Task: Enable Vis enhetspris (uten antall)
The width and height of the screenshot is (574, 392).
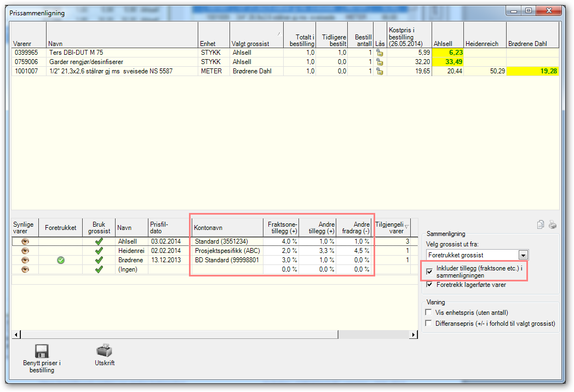Action: pyautogui.click(x=428, y=312)
